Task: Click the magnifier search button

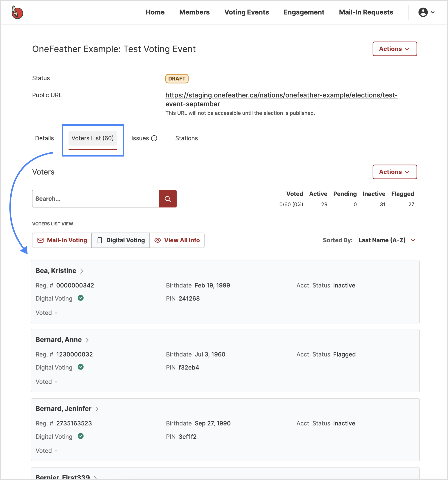Action: (168, 199)
